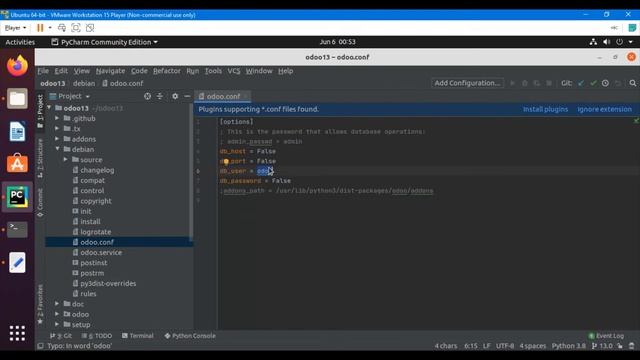Click the locate in project tree icon

pos(147,96)
